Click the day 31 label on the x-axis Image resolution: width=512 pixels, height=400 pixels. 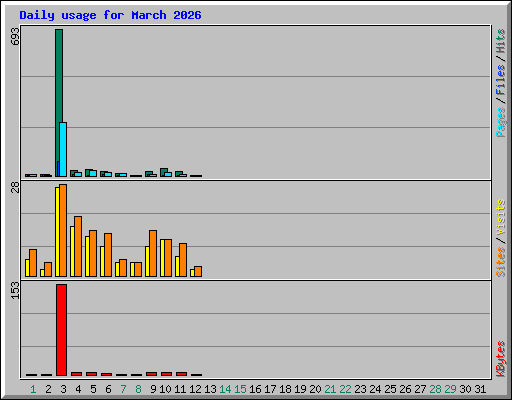[480, 389]
